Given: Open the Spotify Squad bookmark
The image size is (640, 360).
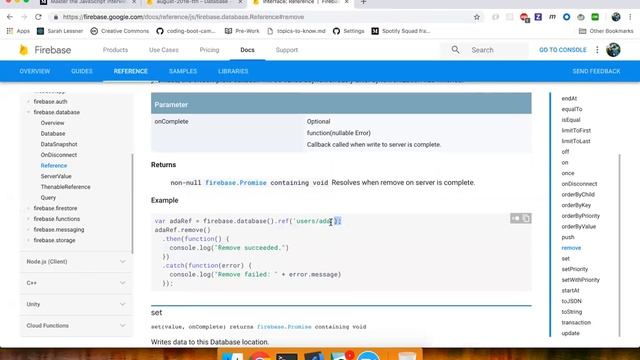Looking at the screenshot, I should [x=401, y=31].
